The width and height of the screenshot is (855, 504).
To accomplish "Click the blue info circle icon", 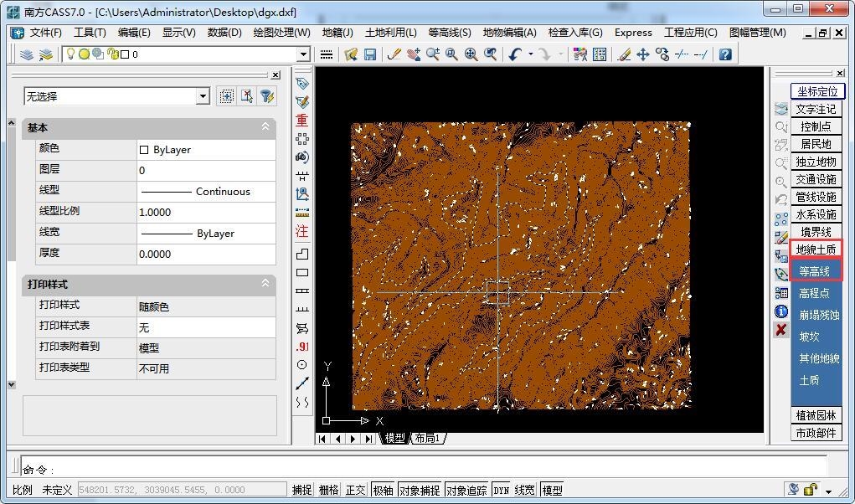I will pos(781,311).
